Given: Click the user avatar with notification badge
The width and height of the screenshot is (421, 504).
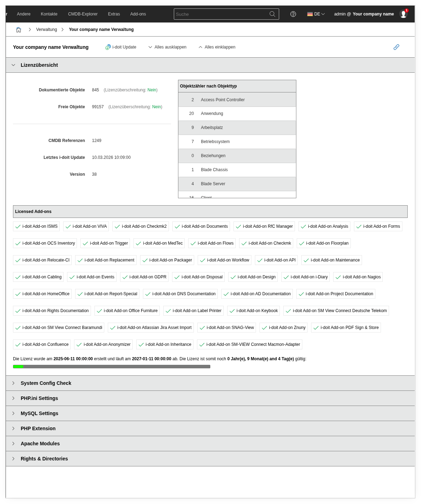Looking at the screenshot, I should pyautogui.click(x=403, y=14).
